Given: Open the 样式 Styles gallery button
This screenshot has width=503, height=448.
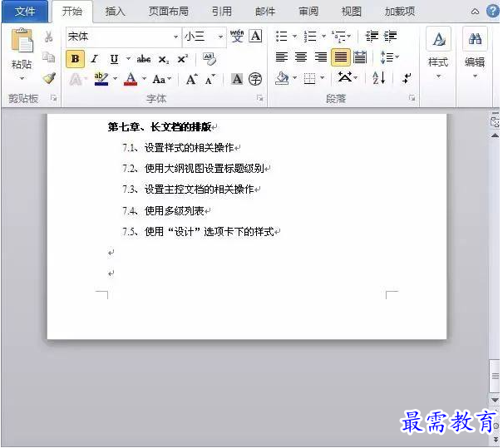Looking at the screenshot, I should (438, 53).
